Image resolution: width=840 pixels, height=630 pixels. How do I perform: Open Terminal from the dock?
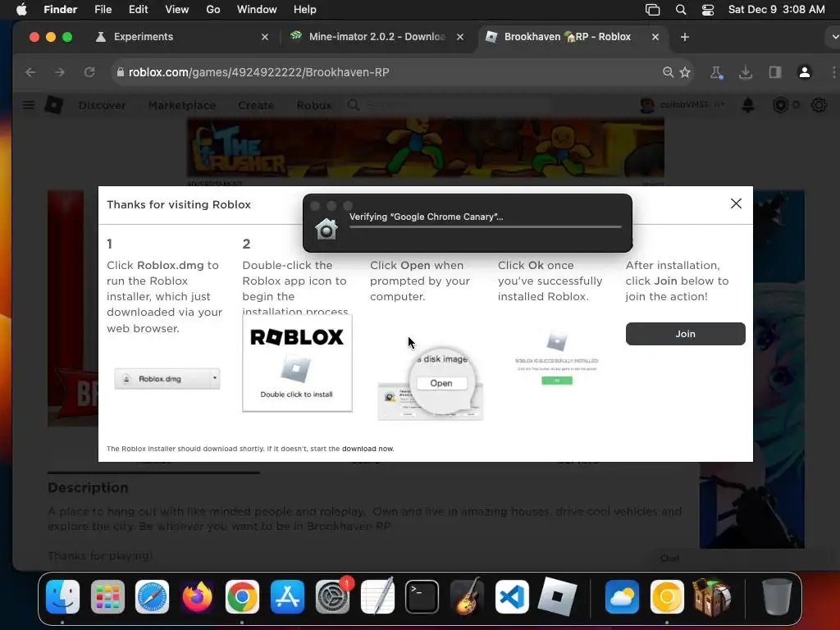click(x=422, y=596)
